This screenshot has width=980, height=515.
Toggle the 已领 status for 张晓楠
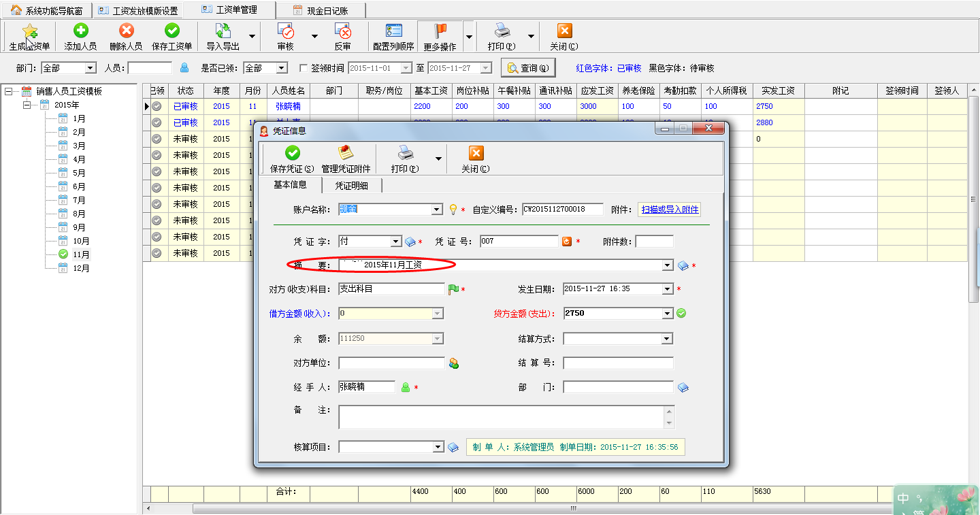[x=156, y=106]
